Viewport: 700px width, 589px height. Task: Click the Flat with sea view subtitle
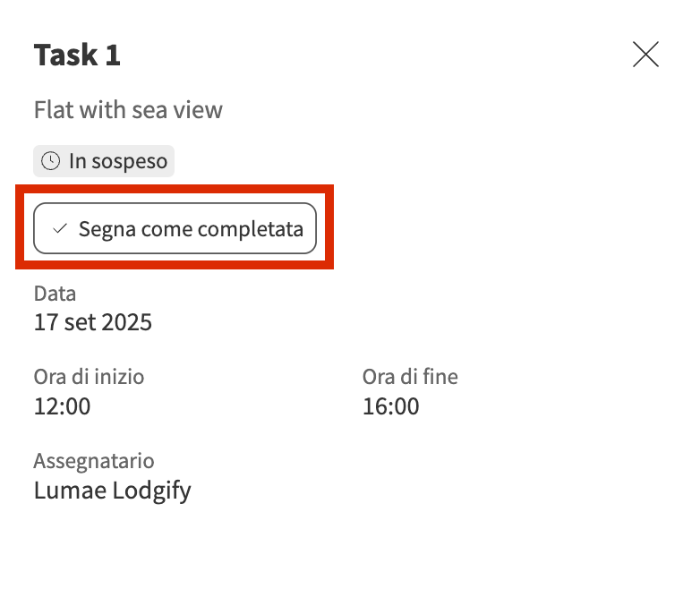click(x=128, y=110)
